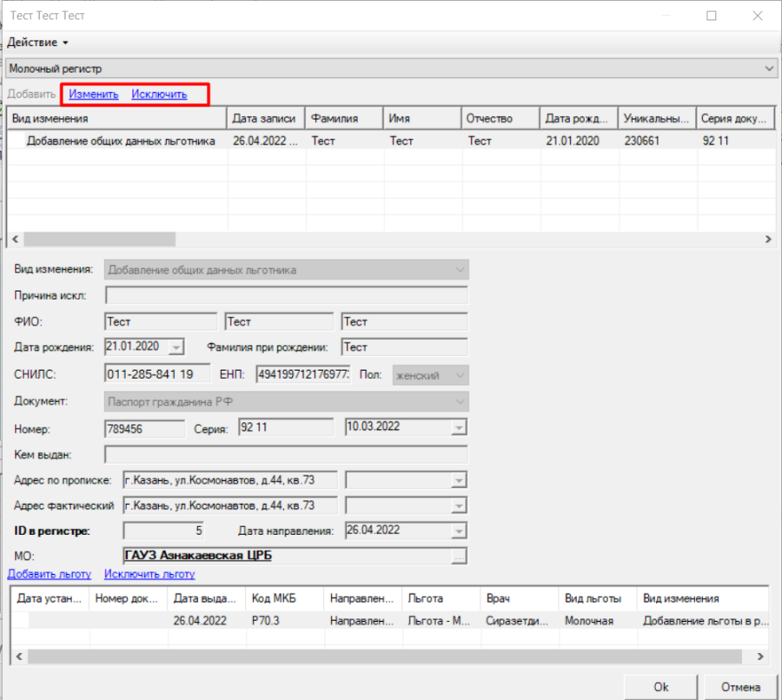Click the СНИЛС field 011-285-841 19

(157, 374)
